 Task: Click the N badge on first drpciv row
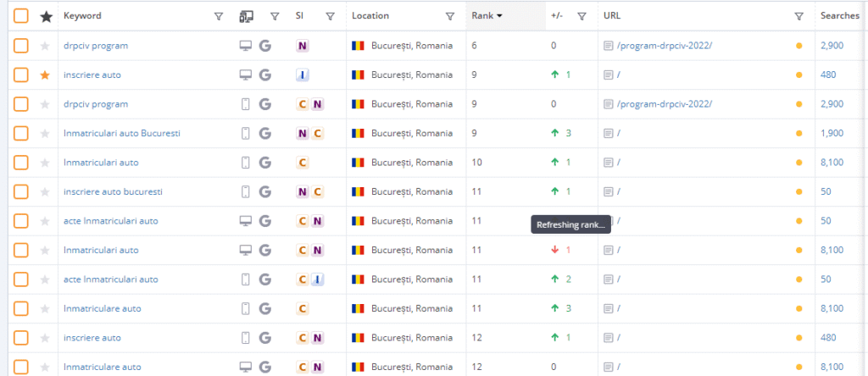[303, 46]
